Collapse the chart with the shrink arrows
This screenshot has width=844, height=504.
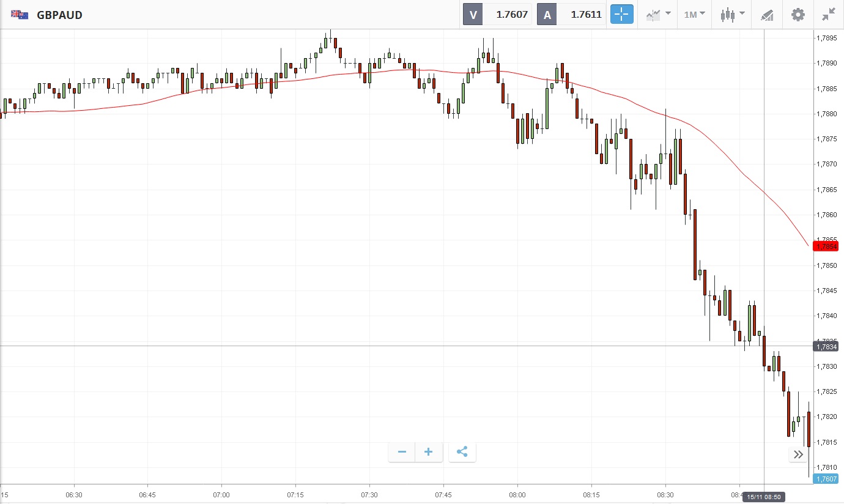click(x=829, y=15)
